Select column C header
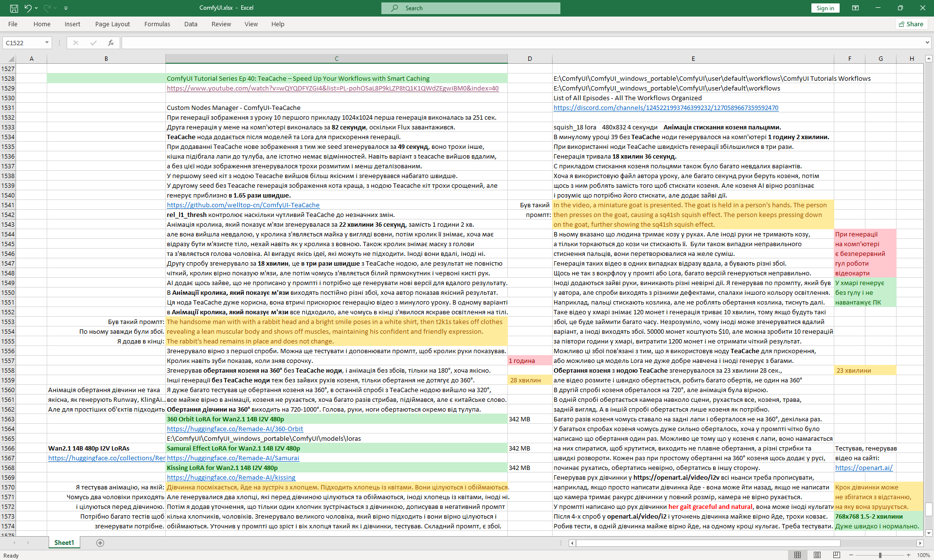The height and width of the screenshot is (560, 934). [x=336, y=59]
